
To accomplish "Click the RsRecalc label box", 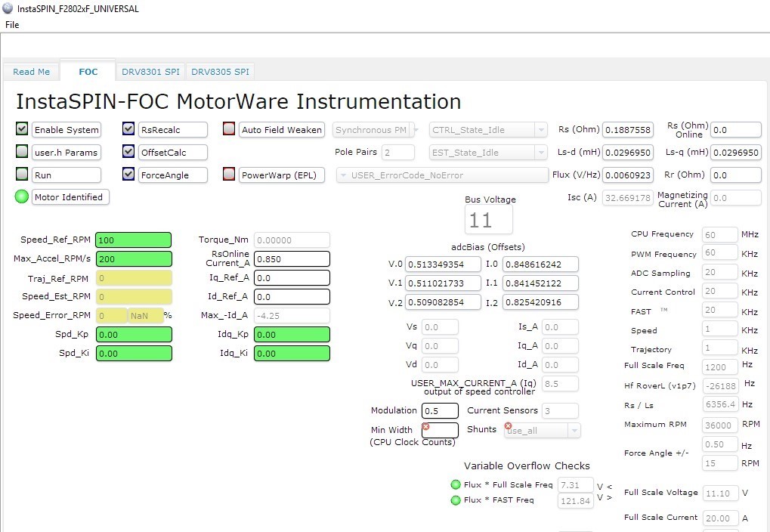I will coord(173,130).
